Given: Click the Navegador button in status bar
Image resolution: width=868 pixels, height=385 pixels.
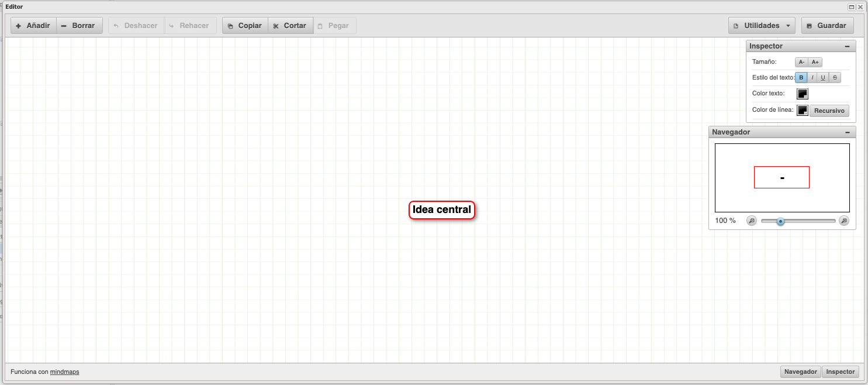Looking at the screenshot, I should (x=800, y=372).
